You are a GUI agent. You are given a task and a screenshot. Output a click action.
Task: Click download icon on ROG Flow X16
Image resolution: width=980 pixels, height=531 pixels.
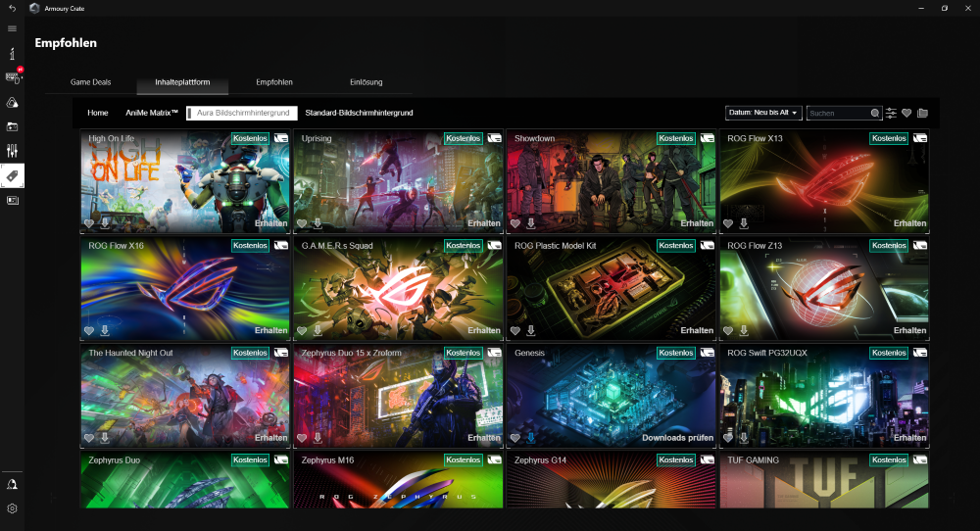(105, 330)
